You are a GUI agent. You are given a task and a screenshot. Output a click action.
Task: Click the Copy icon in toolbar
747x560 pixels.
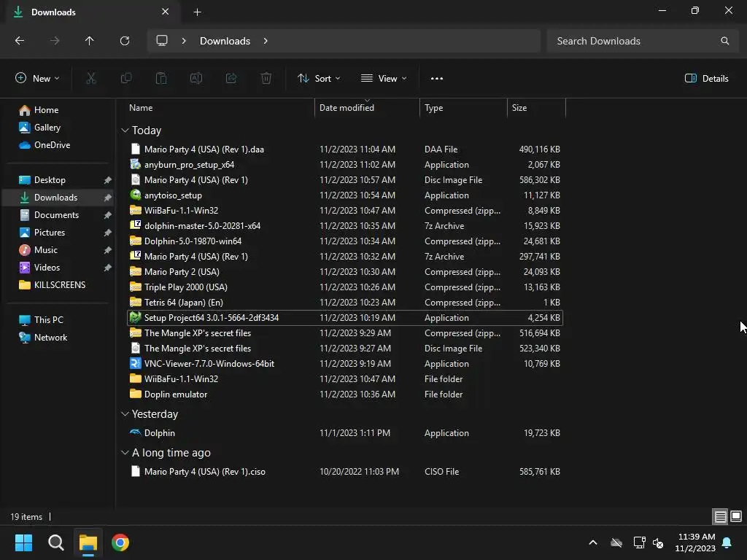(x=125, y=78)
